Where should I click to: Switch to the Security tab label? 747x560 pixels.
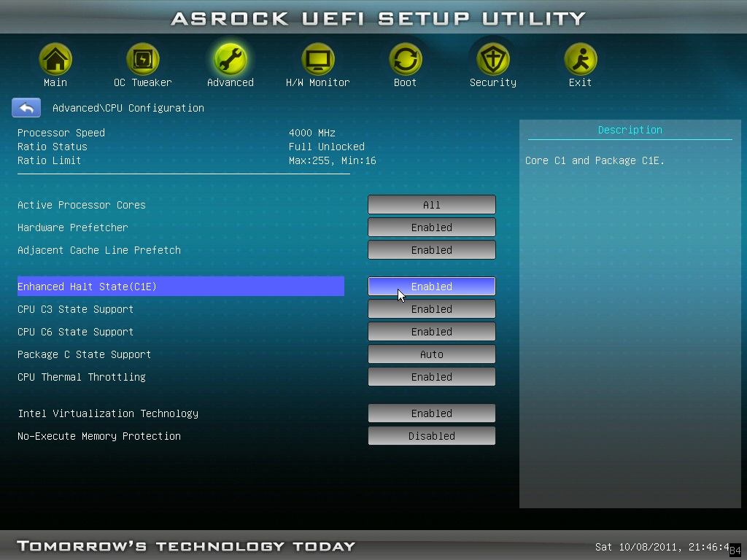(493, 82)
